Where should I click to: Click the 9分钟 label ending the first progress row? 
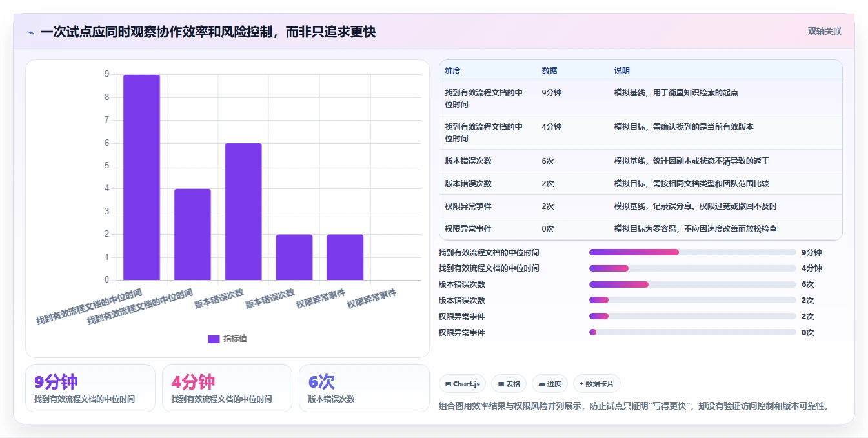(812, 253)
